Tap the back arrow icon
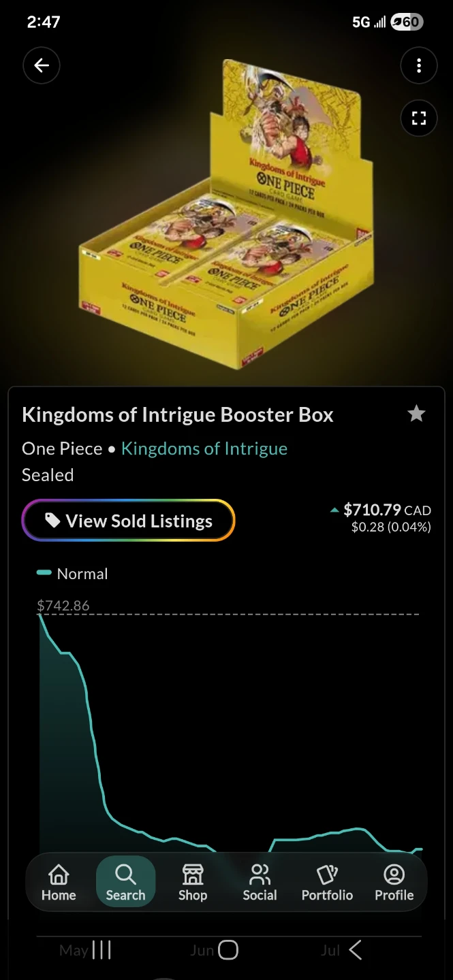The height and width of the screenshot is (980, 453). pyautogui.click(x=42, y=65)
